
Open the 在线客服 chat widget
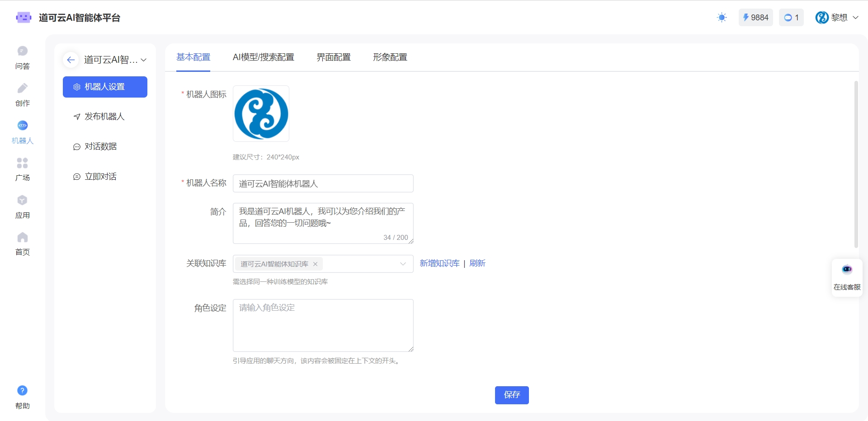coord(847,277)
